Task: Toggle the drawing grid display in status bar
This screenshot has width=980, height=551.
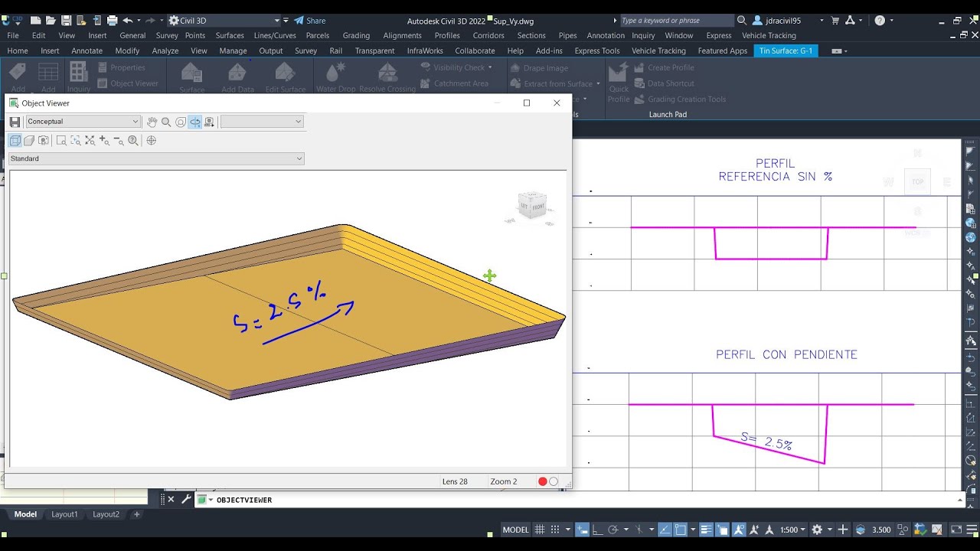Action: (540, 530)
